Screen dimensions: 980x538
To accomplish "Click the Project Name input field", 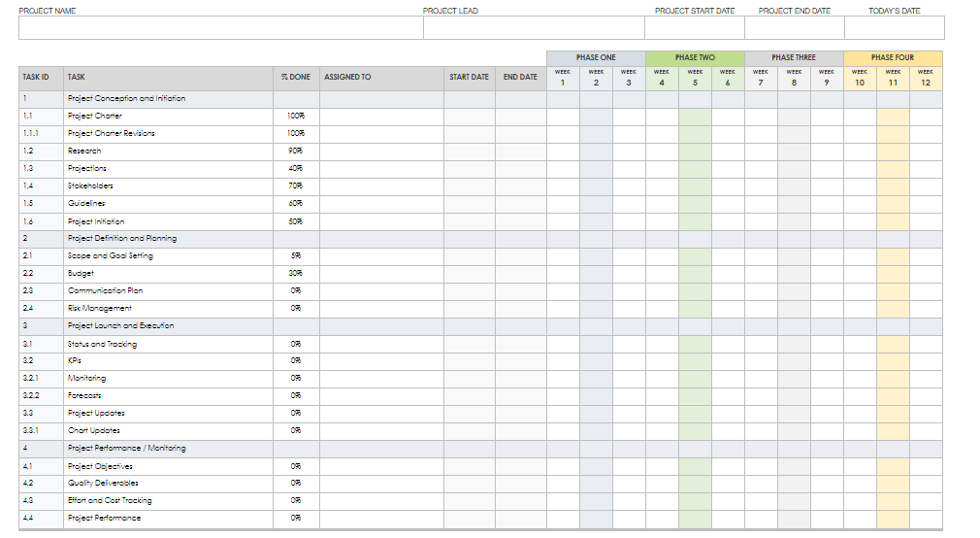I will [x=220, y=28].
